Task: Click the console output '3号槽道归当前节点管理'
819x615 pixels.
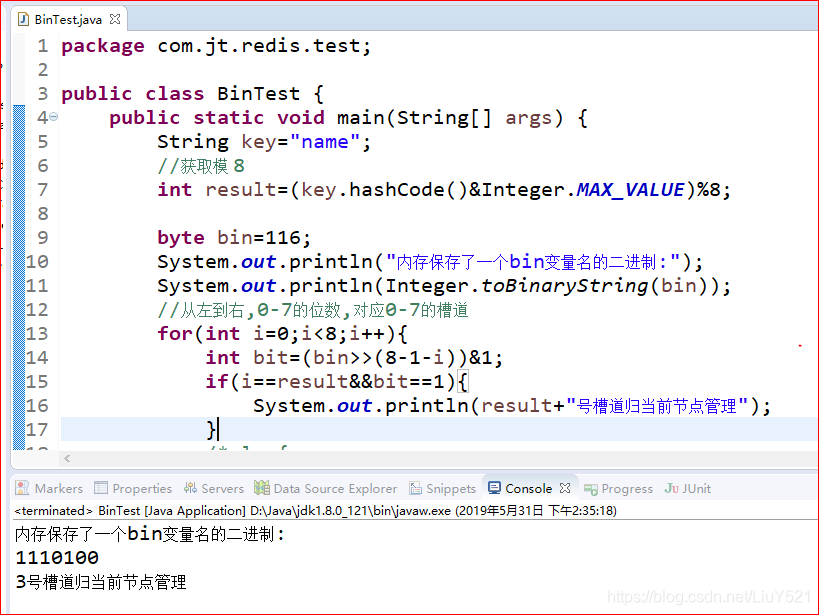Action: [101, 582]
